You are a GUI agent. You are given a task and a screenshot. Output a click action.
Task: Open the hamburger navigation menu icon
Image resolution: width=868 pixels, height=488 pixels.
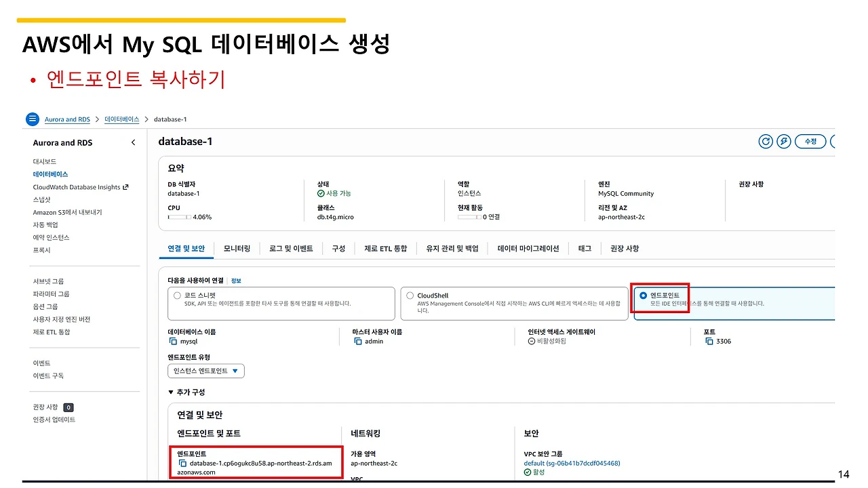[33, 119]
